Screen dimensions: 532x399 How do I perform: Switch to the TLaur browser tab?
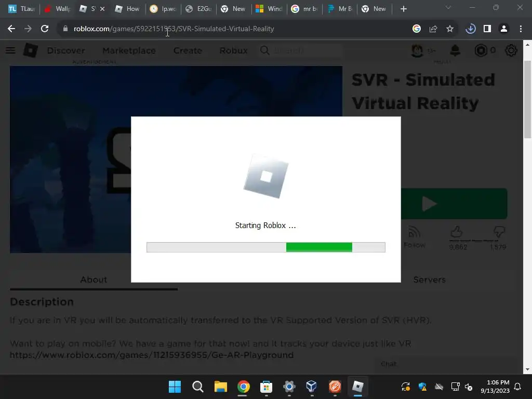21,9
